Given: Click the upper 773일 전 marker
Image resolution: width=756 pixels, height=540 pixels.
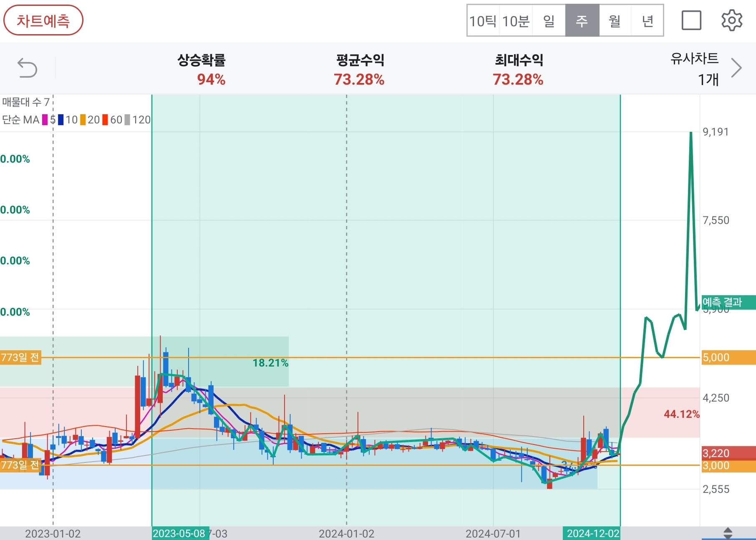Looking at the screenshot, I should click(x=20, y=357).
